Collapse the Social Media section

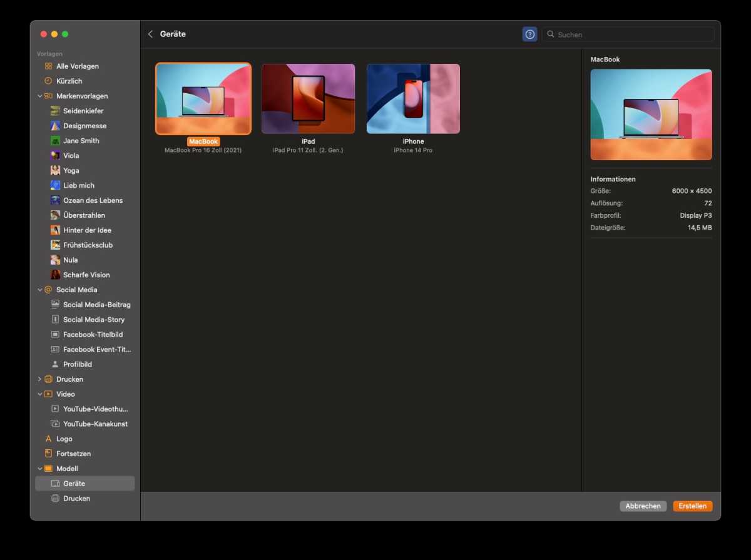(x=39, y=290)
